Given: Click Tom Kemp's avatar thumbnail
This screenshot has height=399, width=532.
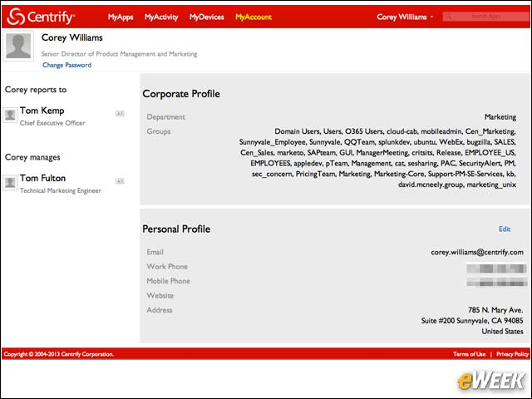Looking at the screenshot, I should point(10,115).
